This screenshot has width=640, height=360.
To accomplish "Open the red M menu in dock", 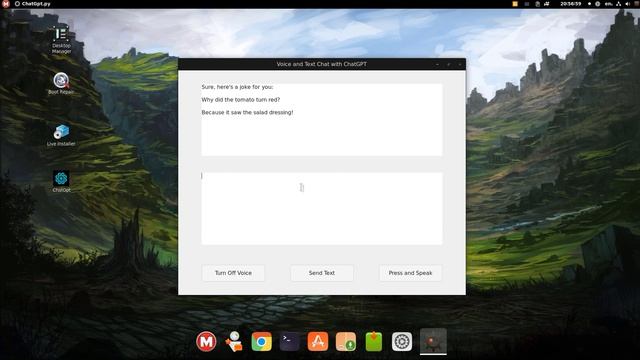I will (x=206, y=341).
